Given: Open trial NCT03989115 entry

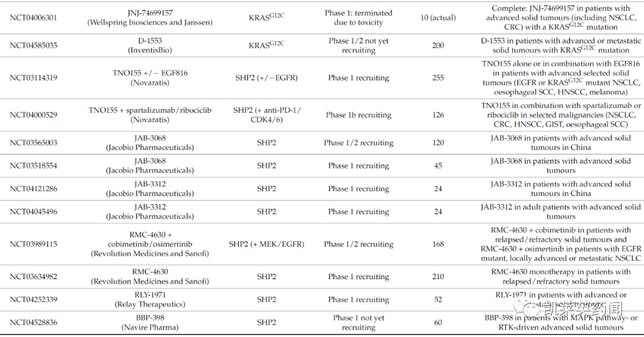Looking at the screenshot, I should point(33,244).
